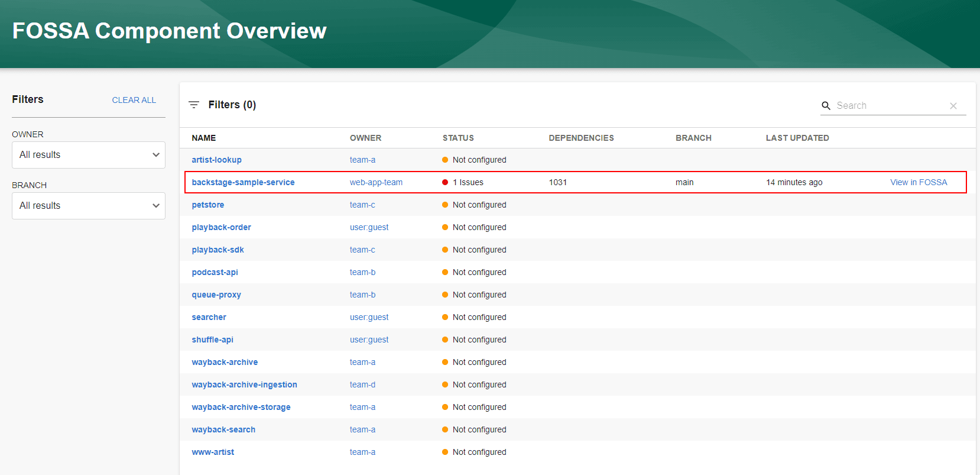Open team-b owner of podcast-api
The image size is (980, 475).
coord(362,272)
